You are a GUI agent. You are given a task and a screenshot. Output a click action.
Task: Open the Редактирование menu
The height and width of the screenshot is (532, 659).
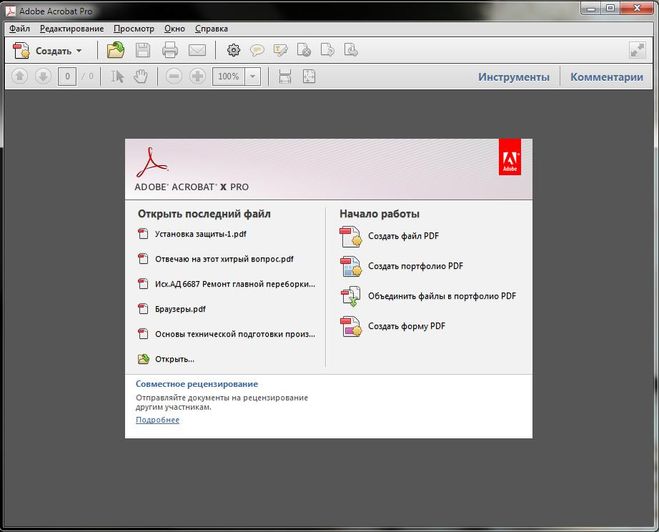tap(71, 28)
